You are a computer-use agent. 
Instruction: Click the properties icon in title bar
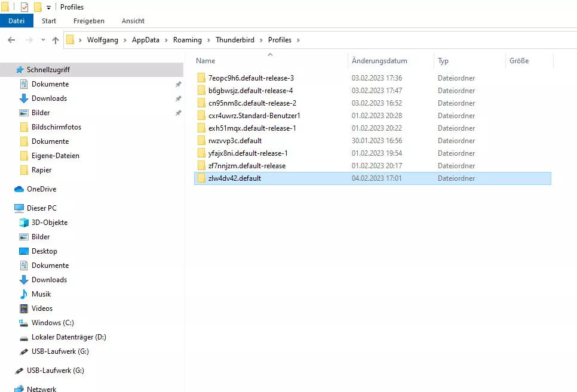(24, 7)
